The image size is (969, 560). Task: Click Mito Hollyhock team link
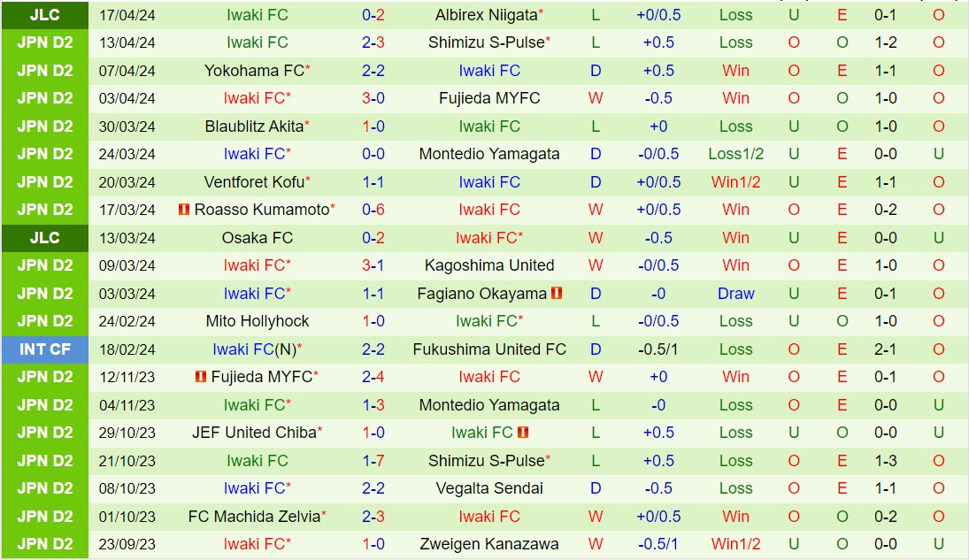pyautogui.click(x=258, y=321)
